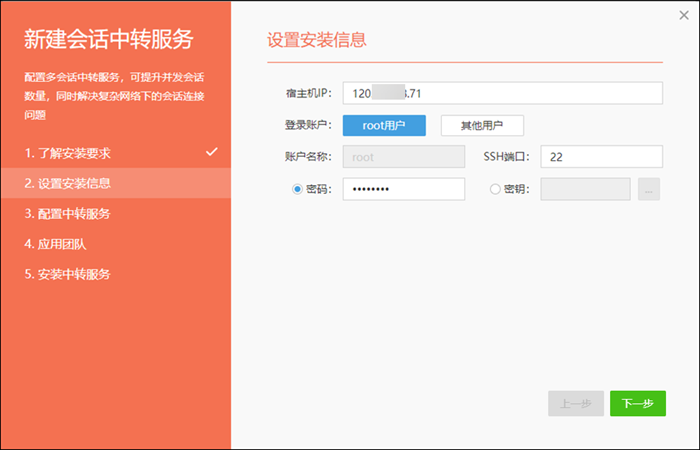Select step 2 设置安装信息 in sidebar
Image resolution: width=700 pixels, height=450 pixels.
pos(68,183)
